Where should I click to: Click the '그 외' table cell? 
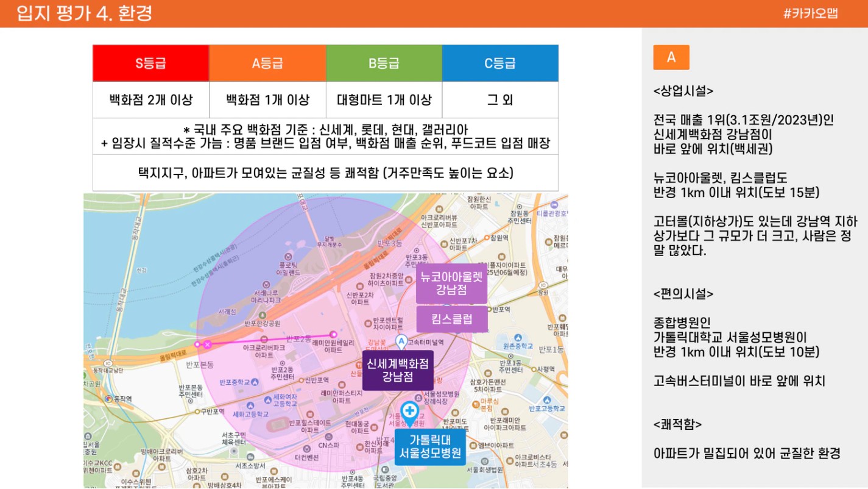500,100
